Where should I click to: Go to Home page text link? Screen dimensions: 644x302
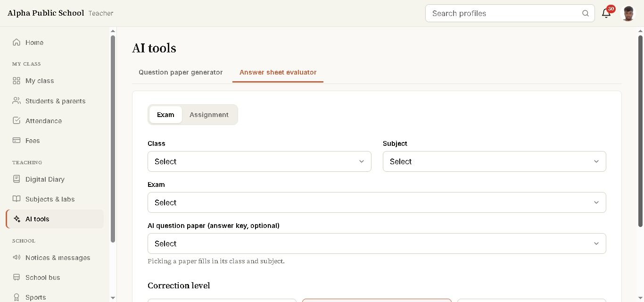pyautogui.click(x=34, y=42)
